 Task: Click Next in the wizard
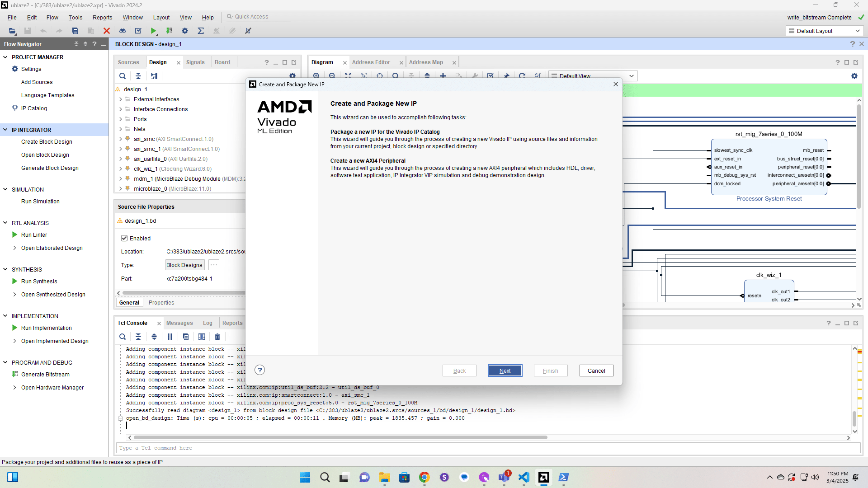(x=505, y=371)
